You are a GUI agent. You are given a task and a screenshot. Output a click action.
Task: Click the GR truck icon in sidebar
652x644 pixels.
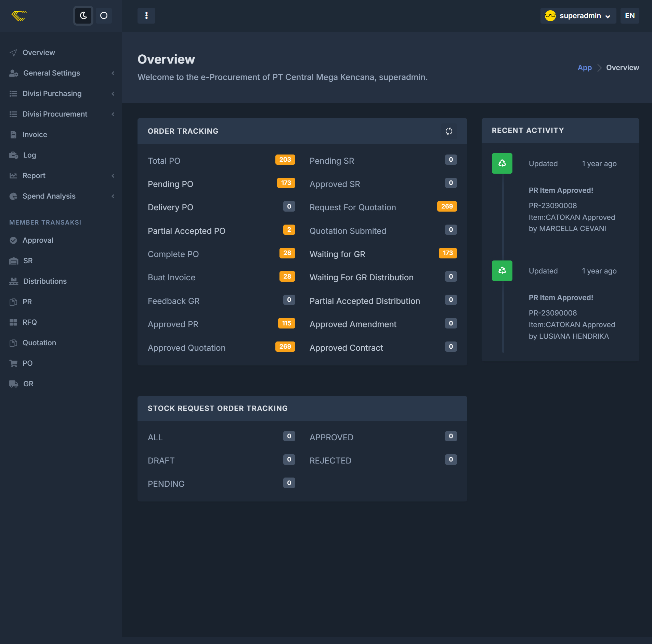point(14,384)
